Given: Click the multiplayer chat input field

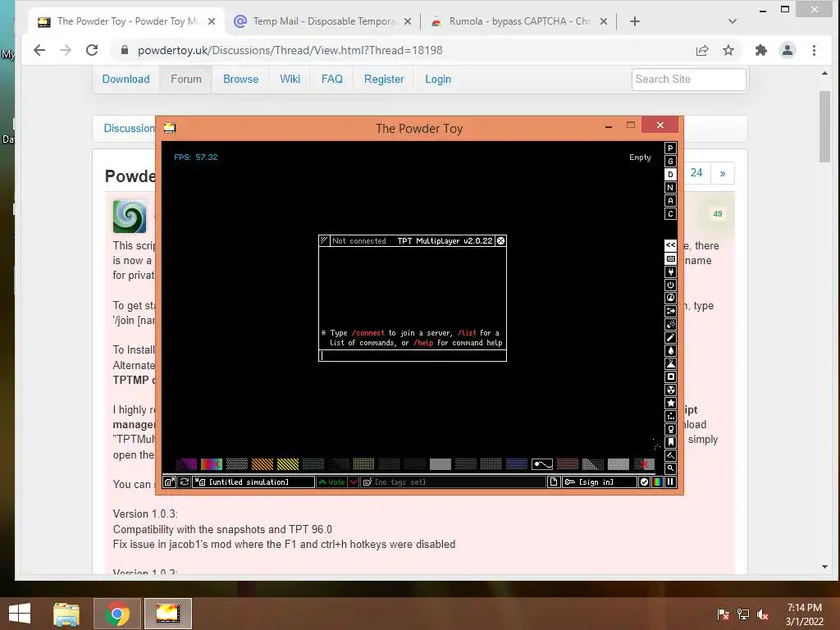Looking at the screenshot, I should pyautogui.click(x=413, y=356).
